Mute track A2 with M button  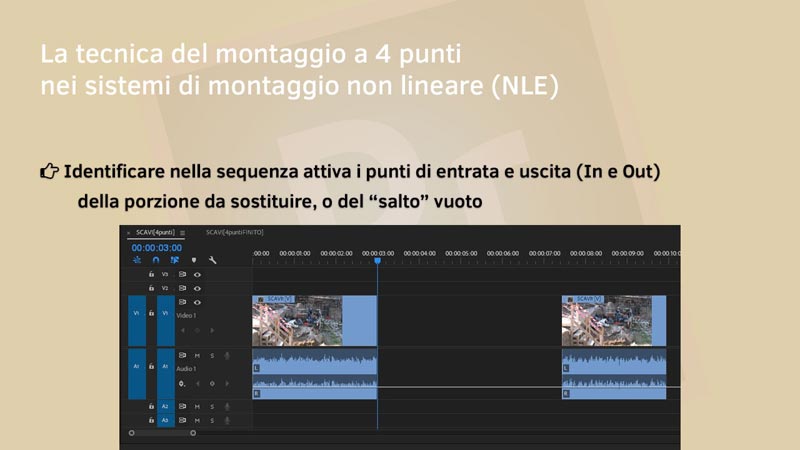tap(197, 407)
